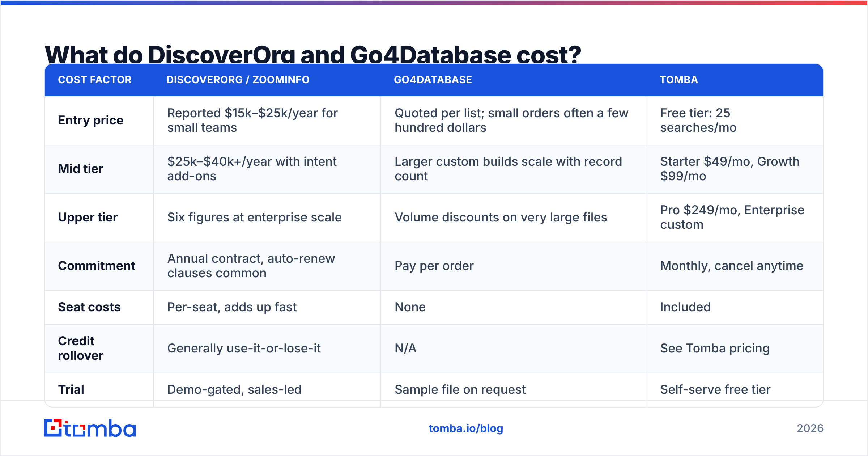Click the 'Mid tier' row label

point(81,169)
